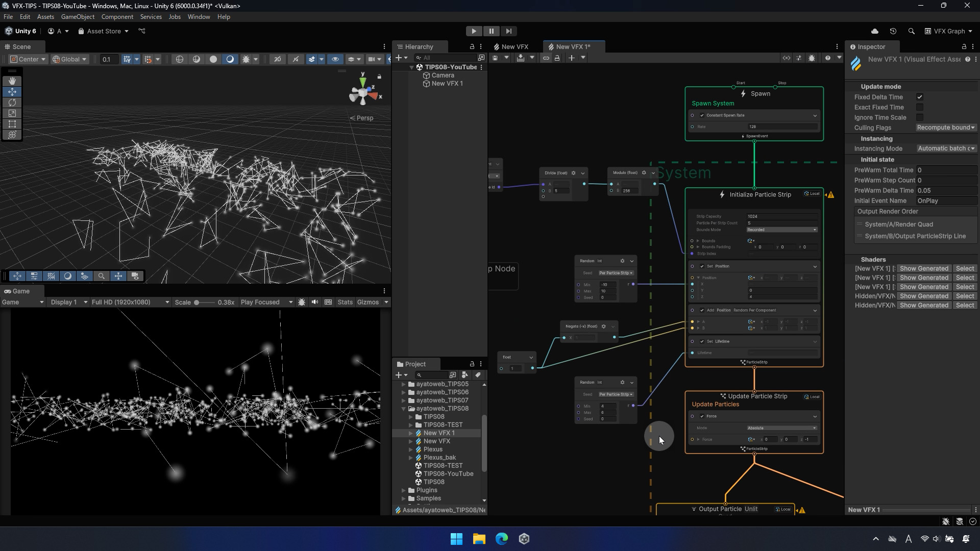This screenshot has height=551, width=980.
Task: Open the Component menu
Action: coord(117,17)
